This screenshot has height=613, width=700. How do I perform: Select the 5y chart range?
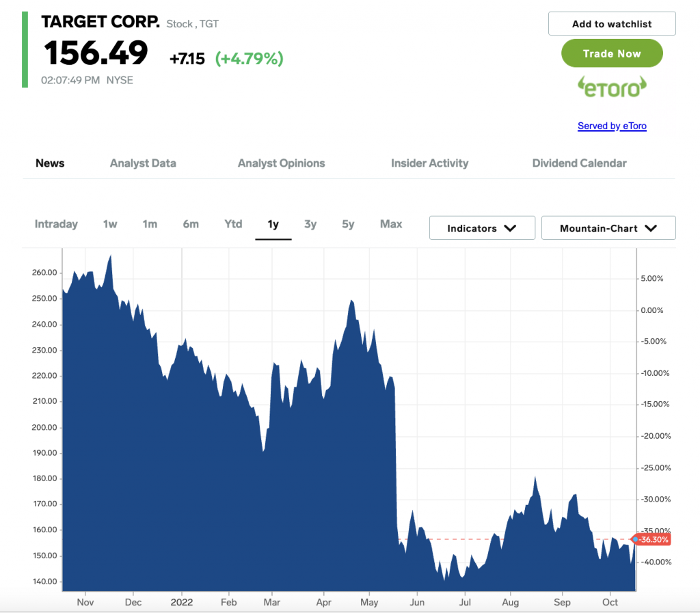[348, 224]
